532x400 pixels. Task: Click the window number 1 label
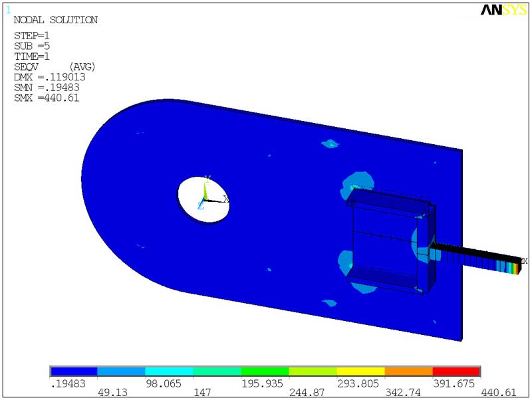(8, 10)
